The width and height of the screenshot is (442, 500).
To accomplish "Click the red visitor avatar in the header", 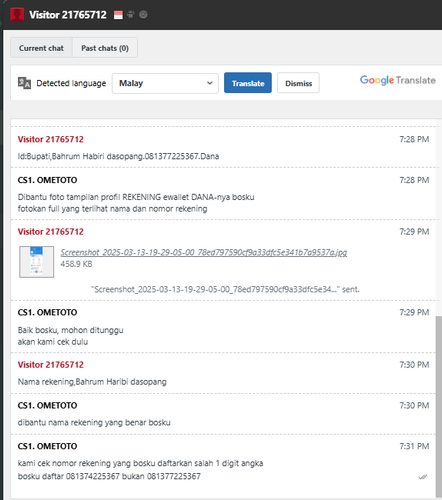I will point(17,15).
